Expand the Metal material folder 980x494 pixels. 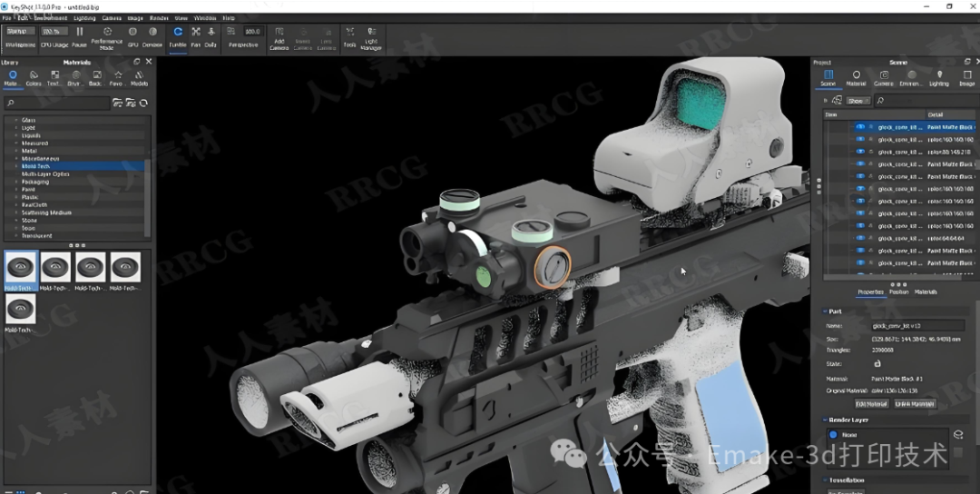[x=16, y=151]
